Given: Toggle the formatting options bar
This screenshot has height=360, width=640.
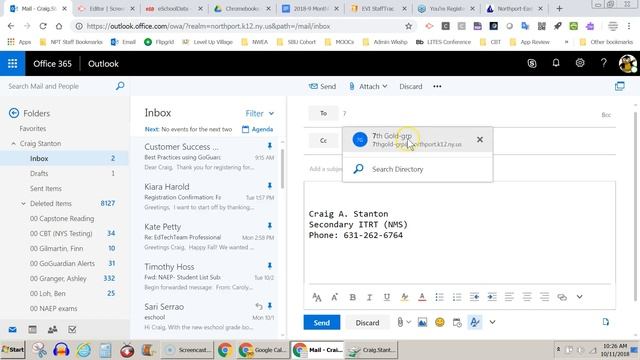Looking at the screenshot, I should pyautogui.click(x=475, y=322).
